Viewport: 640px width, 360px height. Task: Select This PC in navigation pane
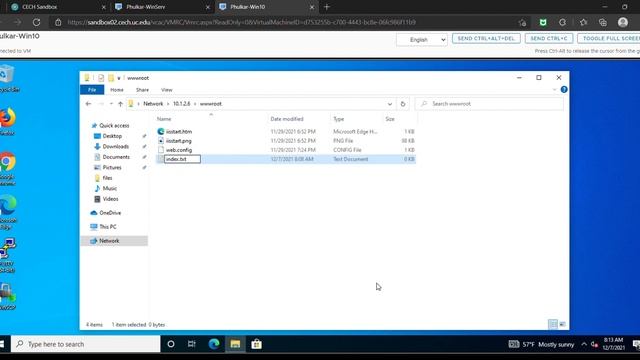[x=108, y=227]
